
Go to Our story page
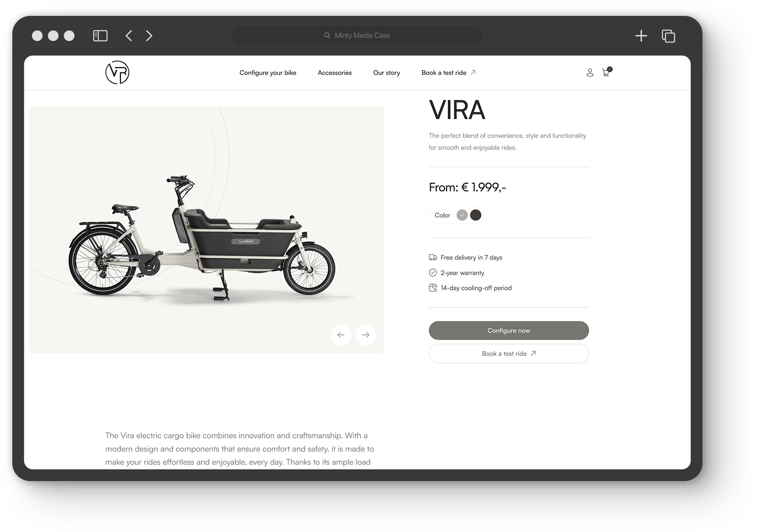pyautogui.click(x=386, y=73)
